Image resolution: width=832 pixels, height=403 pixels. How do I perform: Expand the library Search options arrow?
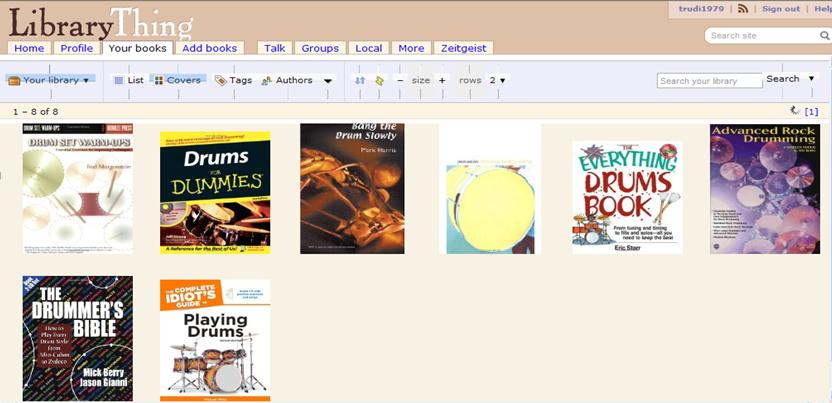click(x=811, y=78)
